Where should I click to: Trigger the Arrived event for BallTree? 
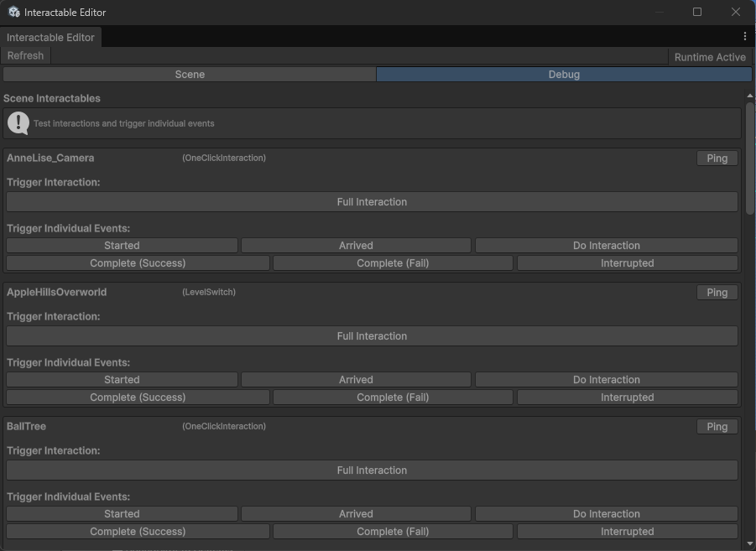pyautogui.click(x=356, y=513)
